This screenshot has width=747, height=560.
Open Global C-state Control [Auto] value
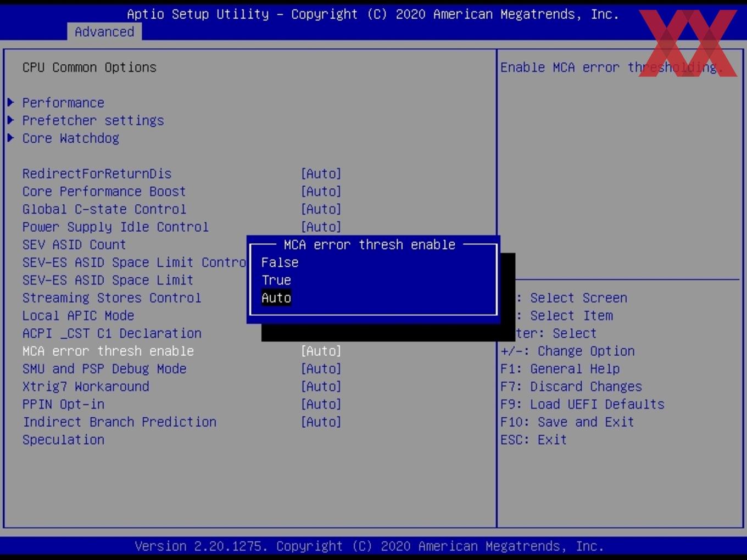321,209
